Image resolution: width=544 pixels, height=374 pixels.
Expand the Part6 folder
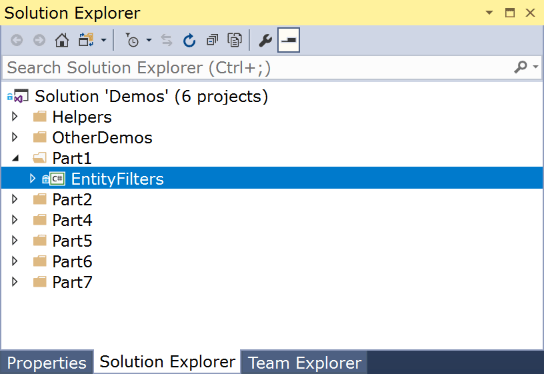tap(15, 261)
